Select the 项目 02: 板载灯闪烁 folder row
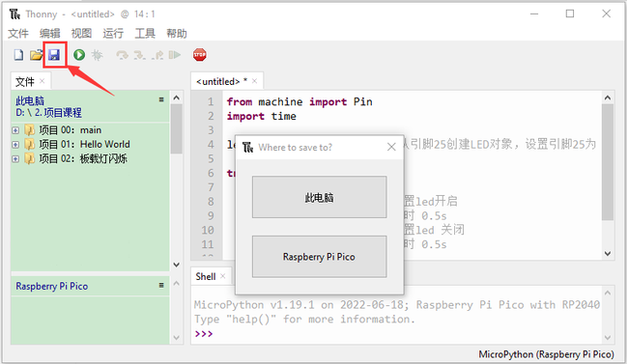Viewport: 628px width, 364px height. tap(90, 158)
